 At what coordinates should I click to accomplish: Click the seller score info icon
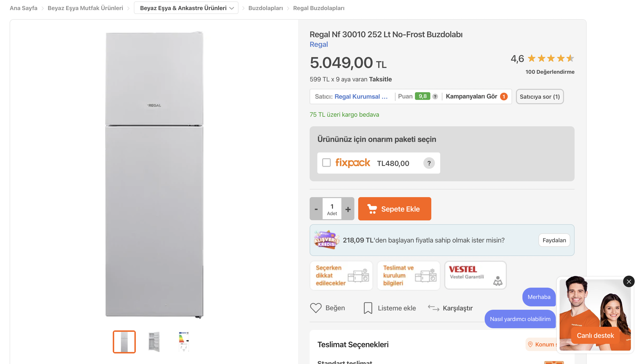pyautogui.click(x=435, y=97)
